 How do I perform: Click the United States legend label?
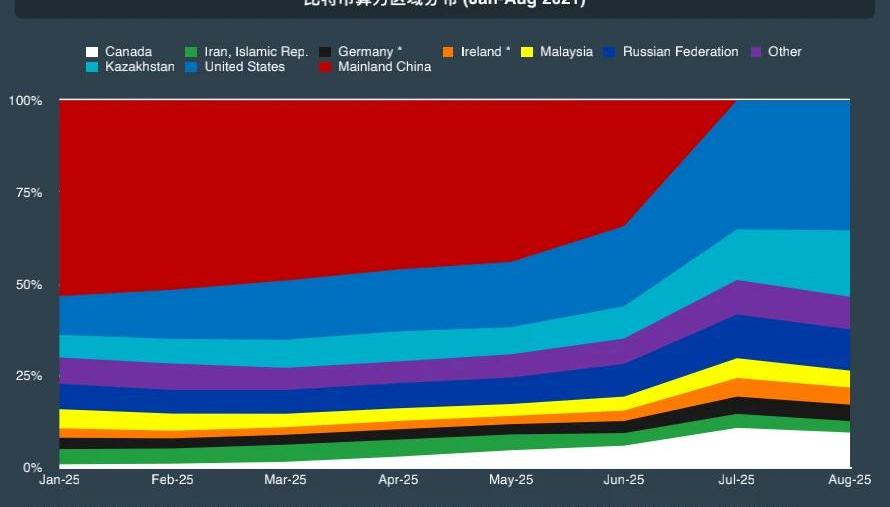[x=245, y=67]
